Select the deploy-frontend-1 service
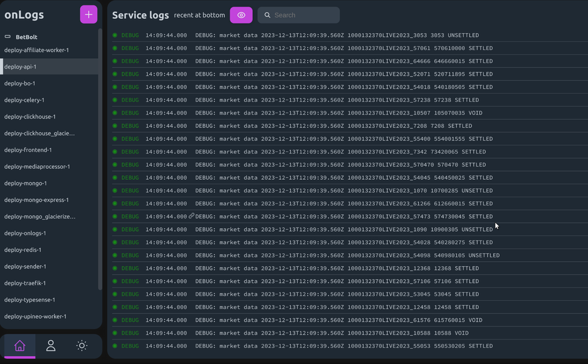 (32, 150)
